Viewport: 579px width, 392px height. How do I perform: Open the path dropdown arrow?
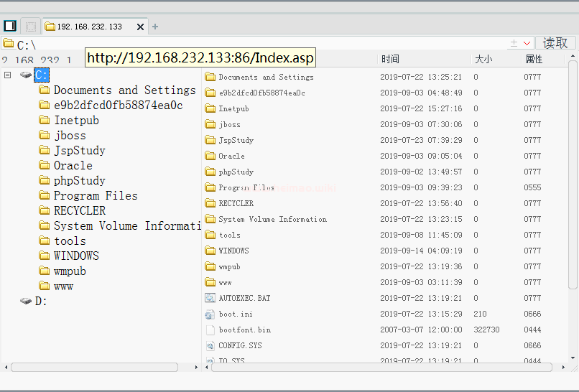click(526, 44)
